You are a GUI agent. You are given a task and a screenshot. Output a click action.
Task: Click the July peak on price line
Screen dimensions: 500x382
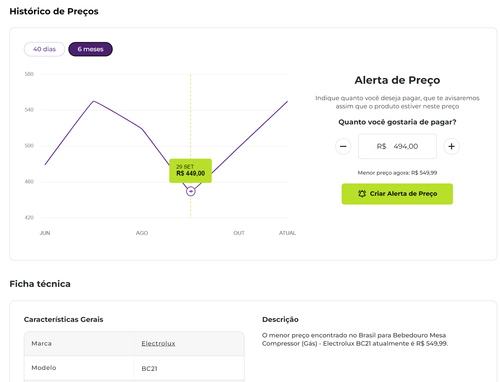click(x=94, y=101)
